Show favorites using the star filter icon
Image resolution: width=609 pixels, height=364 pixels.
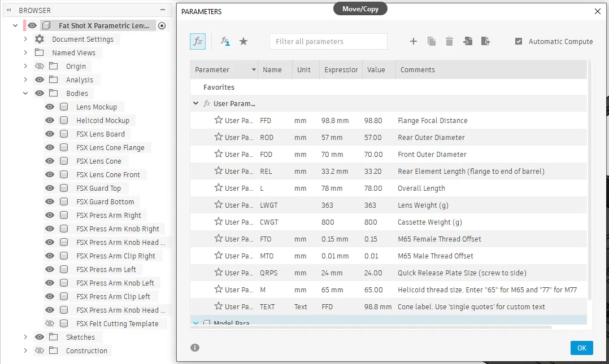point(243,42)
